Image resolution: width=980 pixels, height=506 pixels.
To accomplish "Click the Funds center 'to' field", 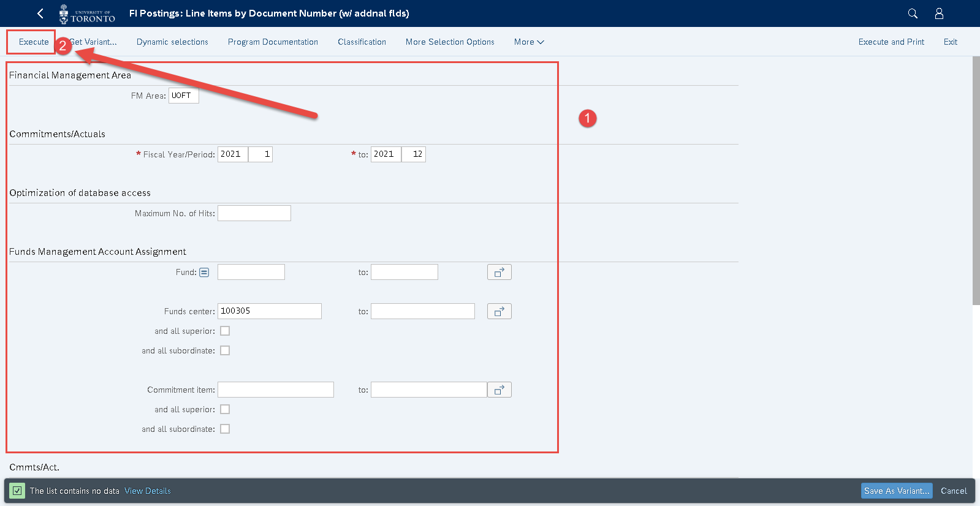I will 423,311.
